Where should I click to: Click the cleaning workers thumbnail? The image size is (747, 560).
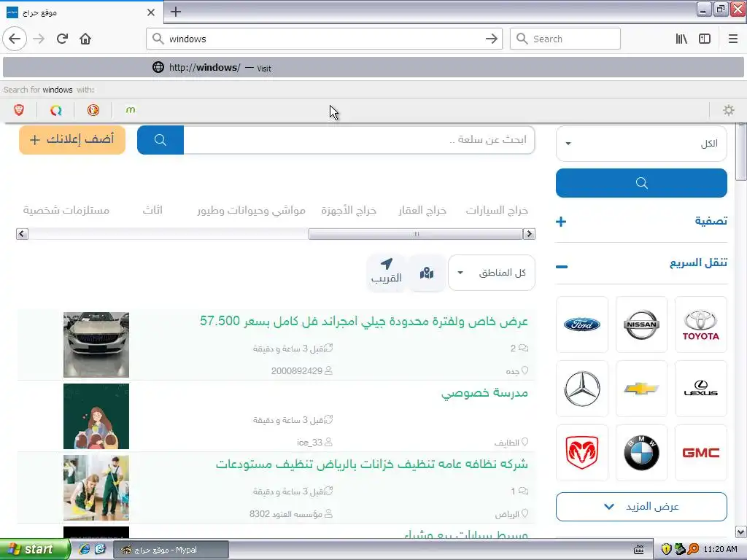96,488
